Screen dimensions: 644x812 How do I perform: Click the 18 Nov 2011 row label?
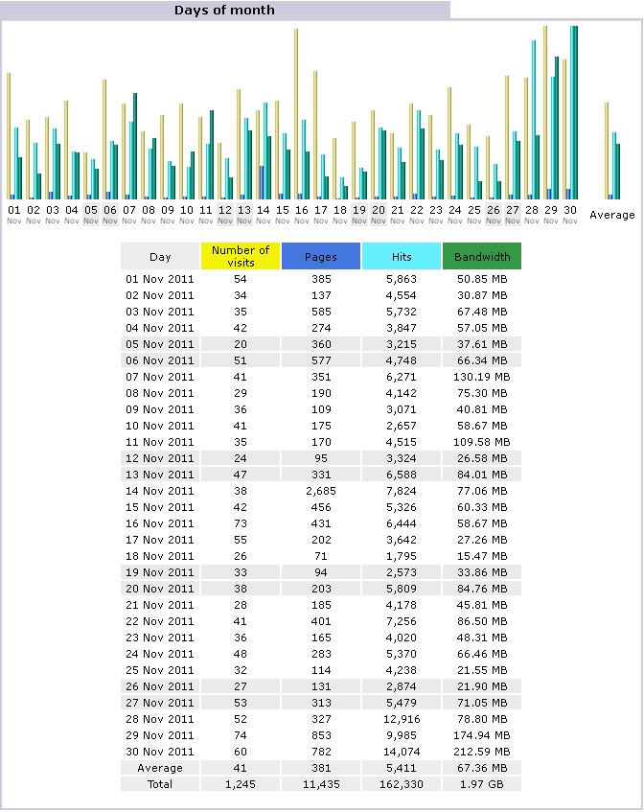click(x=160, y=556)
